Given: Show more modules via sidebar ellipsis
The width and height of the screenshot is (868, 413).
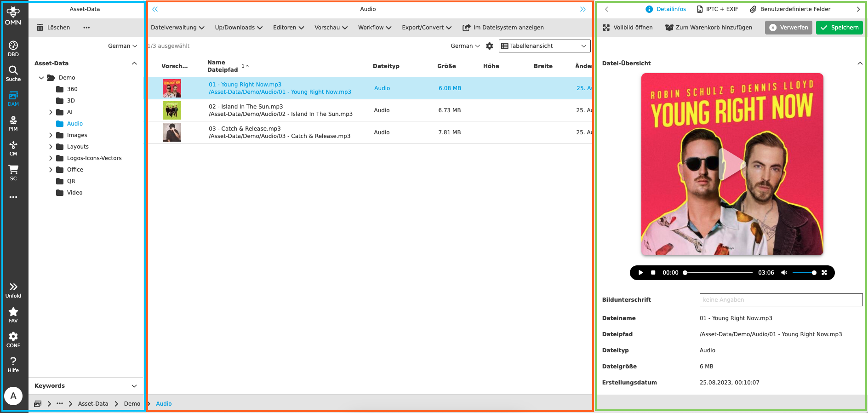Looking at the screenshot, I should [13, 197].
